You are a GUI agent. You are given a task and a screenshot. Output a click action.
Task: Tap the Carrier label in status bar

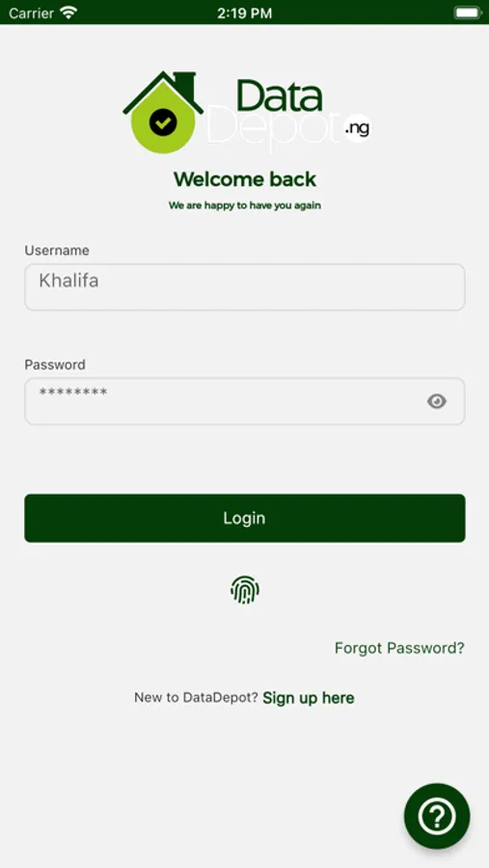click(32, 14)
